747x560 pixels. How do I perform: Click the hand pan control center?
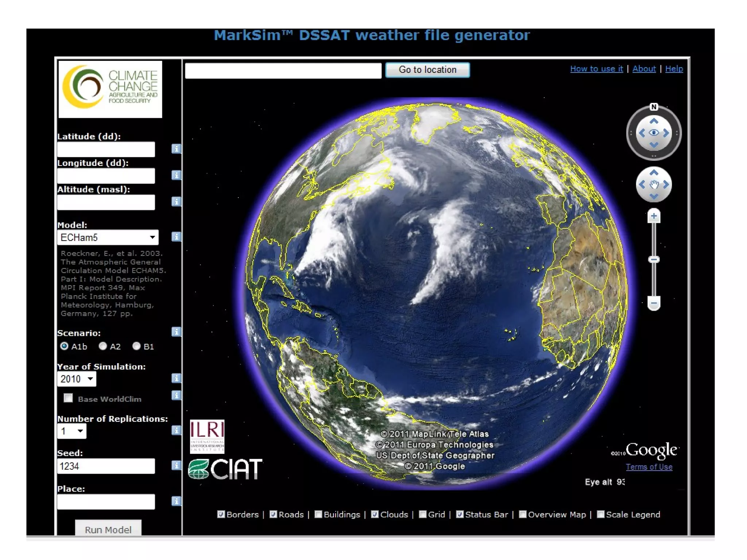[654, 184]
